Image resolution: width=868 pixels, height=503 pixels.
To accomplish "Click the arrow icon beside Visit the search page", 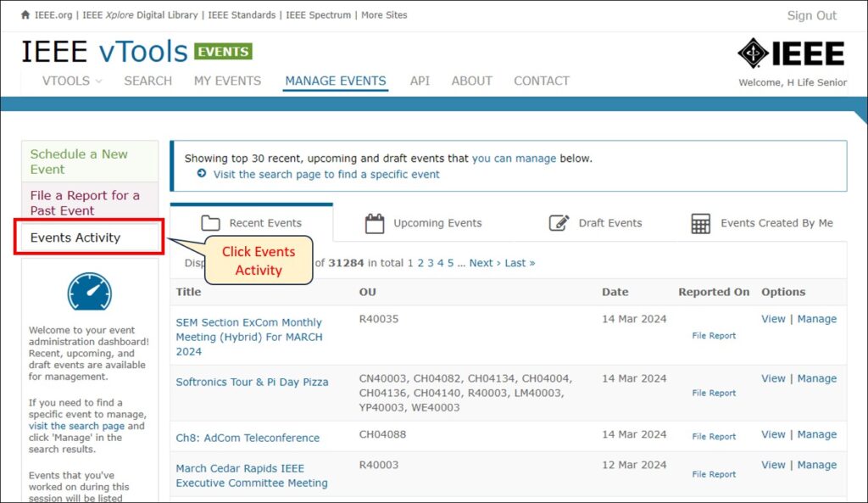I will [x=202, y=173].
